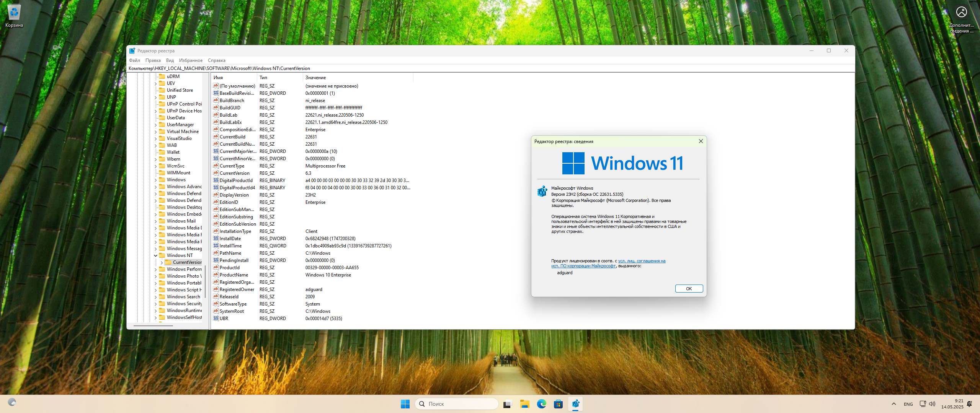
Task: Open the clock and date flyout
Action: coord(952,404)
